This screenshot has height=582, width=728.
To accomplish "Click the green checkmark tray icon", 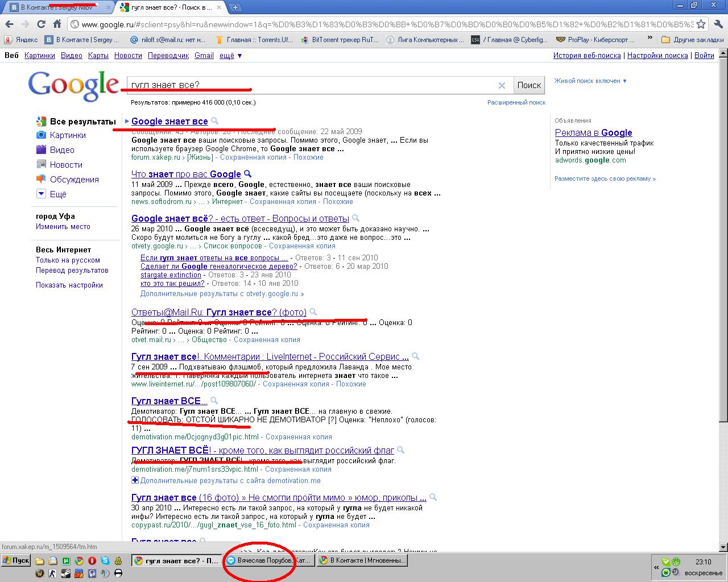I will [x=666, y=562].
